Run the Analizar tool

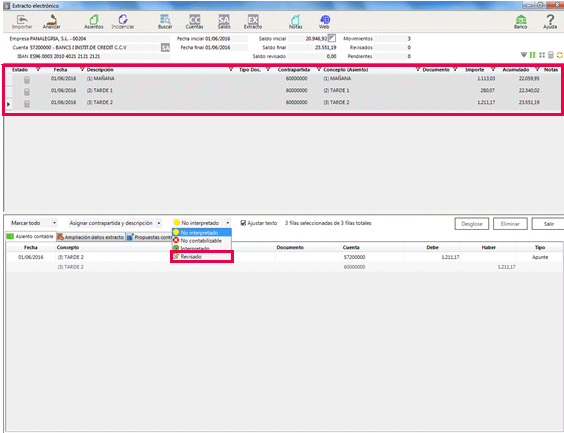click(x=51, y=22)
